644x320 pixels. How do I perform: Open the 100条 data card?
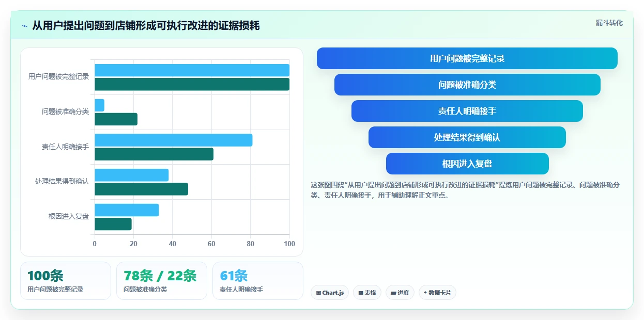[x=66, y=281]
